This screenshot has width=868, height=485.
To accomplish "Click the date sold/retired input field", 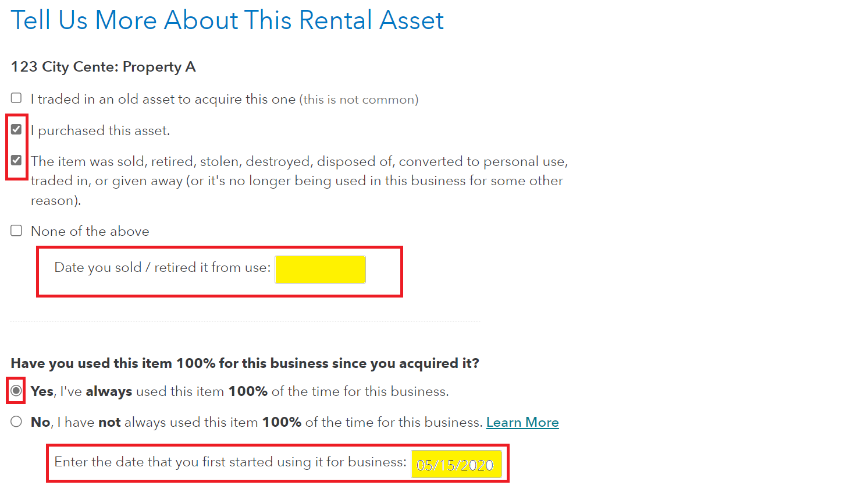I will (x=320, y=269).
